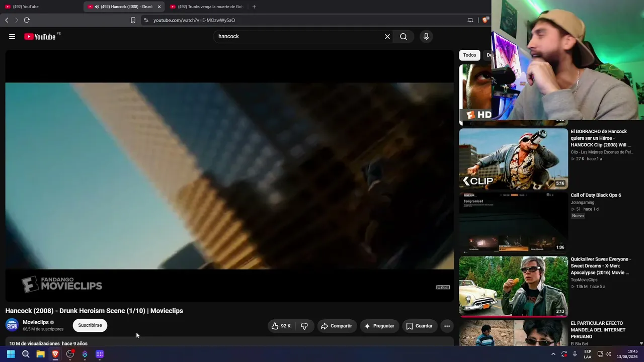644x362 pixels.
Task: Open the 'Quicksilver Saves Everyone' video thumbnail
Action: point(514,287)
